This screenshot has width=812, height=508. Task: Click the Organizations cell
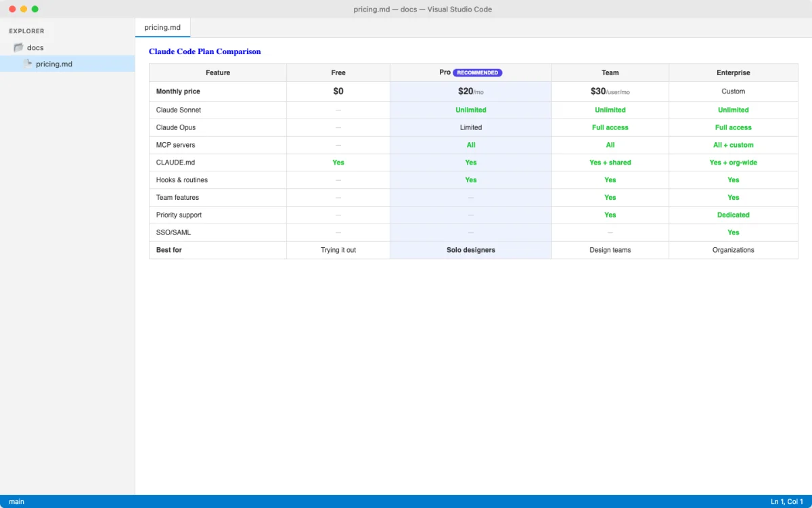(x=734, y=250)
